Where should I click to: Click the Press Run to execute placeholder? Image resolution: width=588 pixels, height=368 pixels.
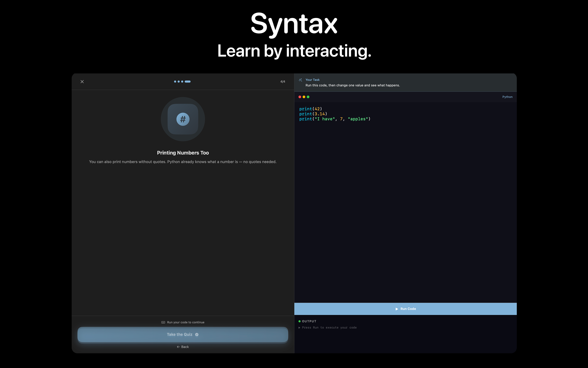[x=329, y=328]
